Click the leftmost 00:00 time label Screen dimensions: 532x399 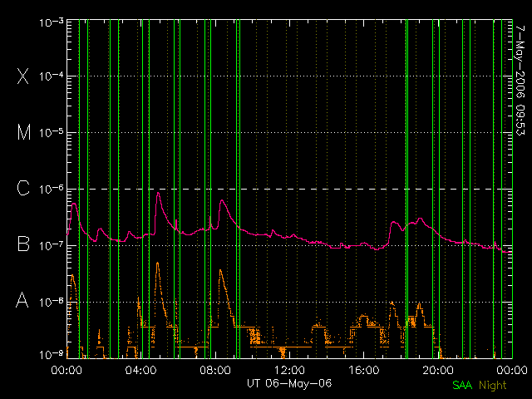[x=66, y=370]
